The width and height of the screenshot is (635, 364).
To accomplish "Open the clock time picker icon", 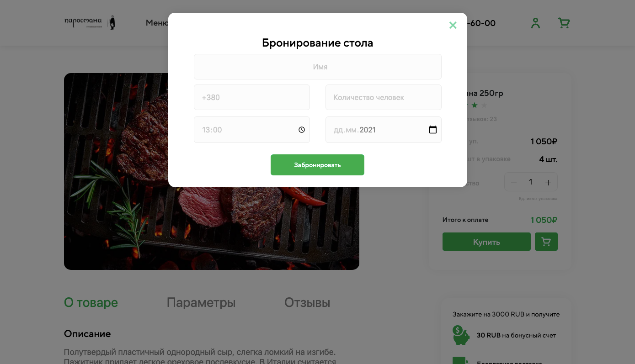I will point(302,130).
